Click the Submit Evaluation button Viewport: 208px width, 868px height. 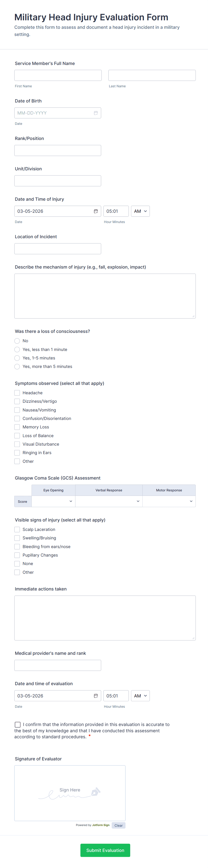point(105,850)
